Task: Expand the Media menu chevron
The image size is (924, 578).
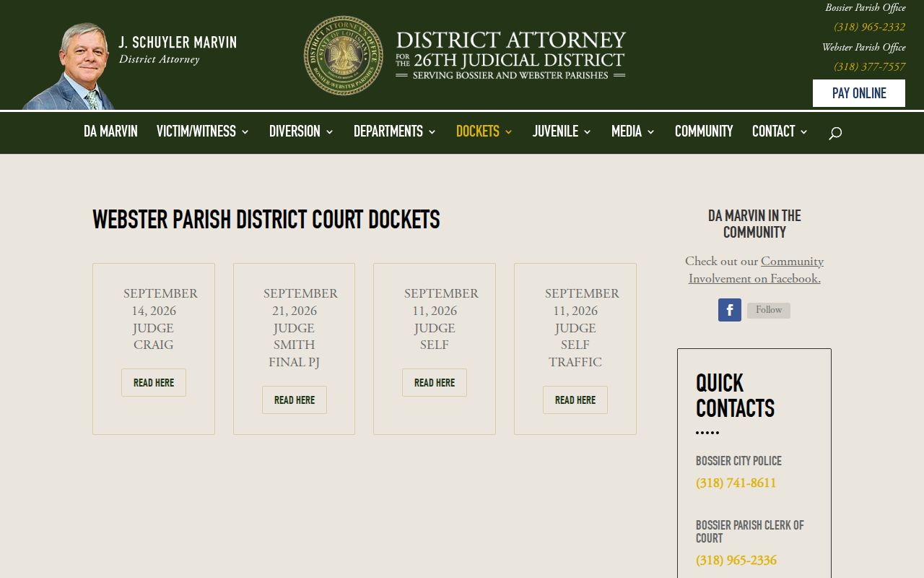Action: [650, 131]
